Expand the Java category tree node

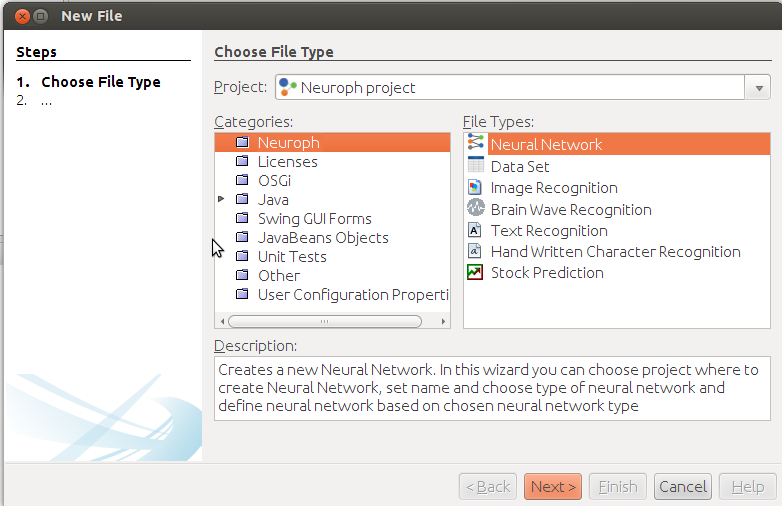click(x=222, y=200)
